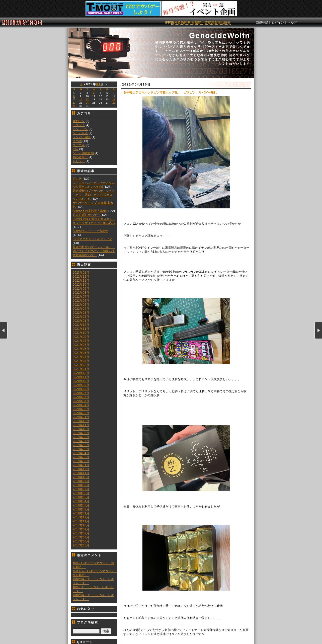Open the ヘルプ link

click(x=292, y=23)
